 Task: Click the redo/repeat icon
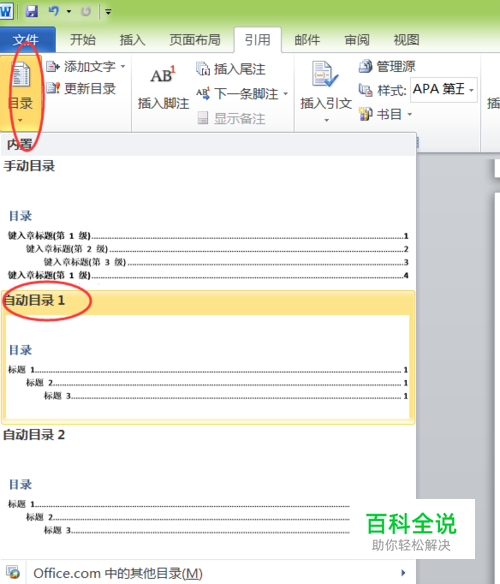click(86, 12)
